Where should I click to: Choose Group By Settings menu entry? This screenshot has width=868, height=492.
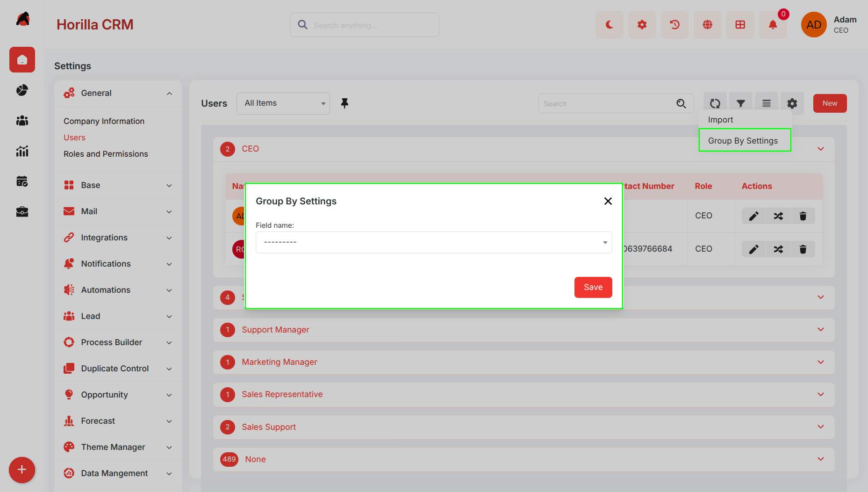745,140
